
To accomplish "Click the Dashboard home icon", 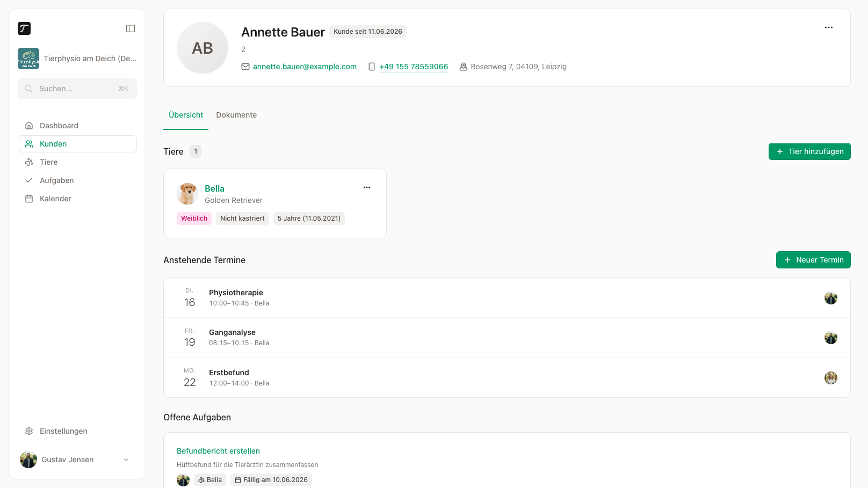I will 29,126.
